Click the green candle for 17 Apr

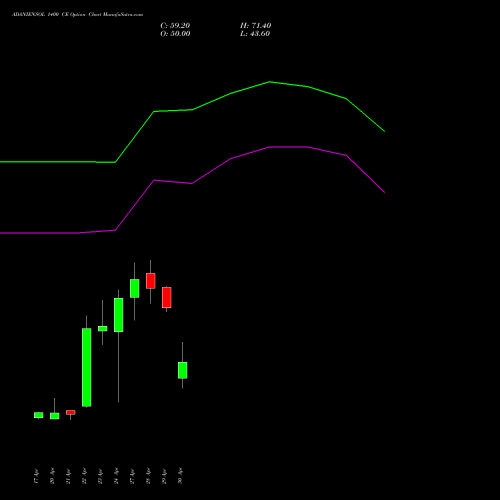(x=39, y=415)
